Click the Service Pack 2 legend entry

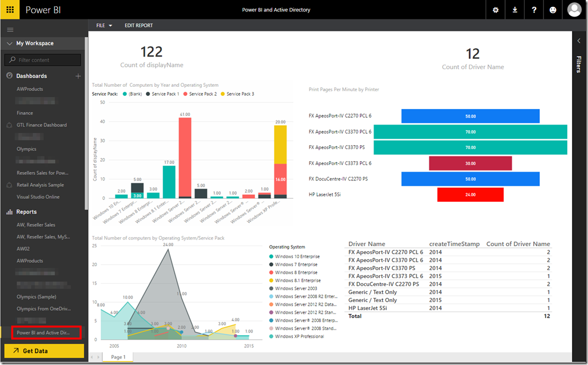(200, 94)
